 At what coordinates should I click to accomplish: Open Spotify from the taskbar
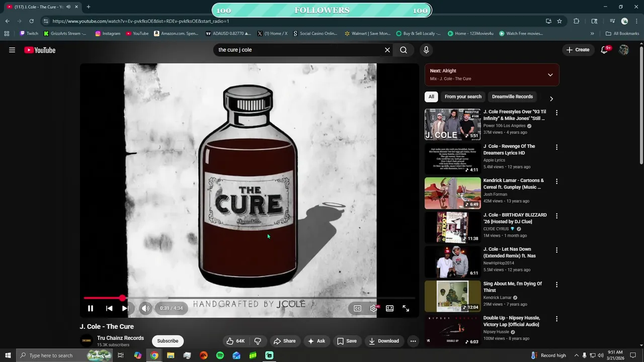pyautogui.click(x=220, y=355)
